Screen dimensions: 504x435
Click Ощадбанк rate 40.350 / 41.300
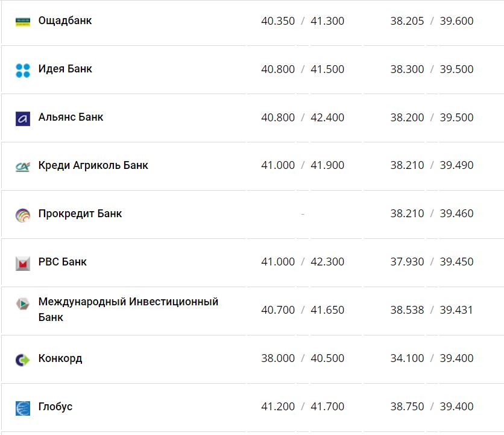pyautogui.click(x=303, y=21)
